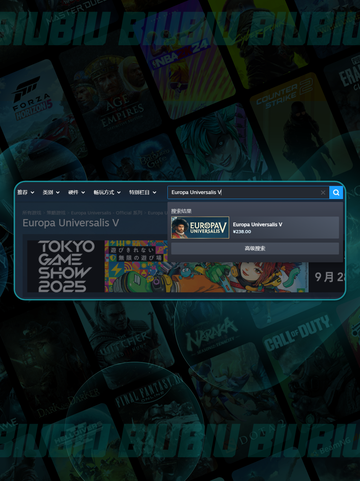Go to the 所有游戏 breadcrumb link
360x481 pixels.
click(x=32, y=213)
